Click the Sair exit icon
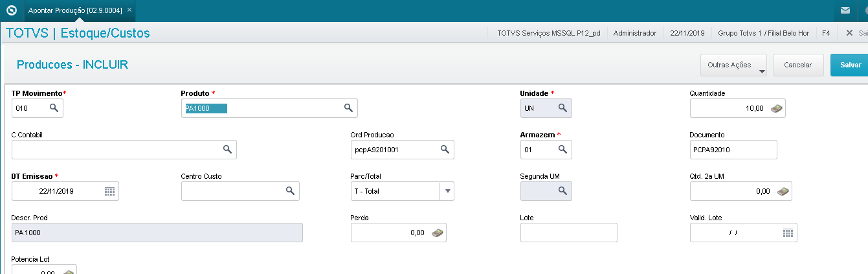This screenshot has height=274, width=868. point(849,32)
